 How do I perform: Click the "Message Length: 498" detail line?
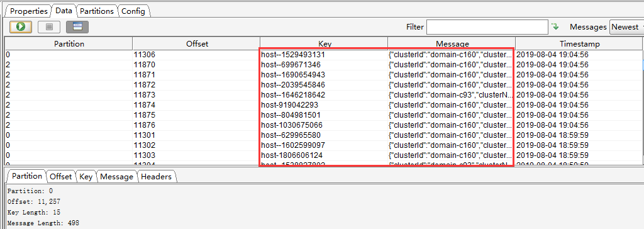[x=43, y=223]
